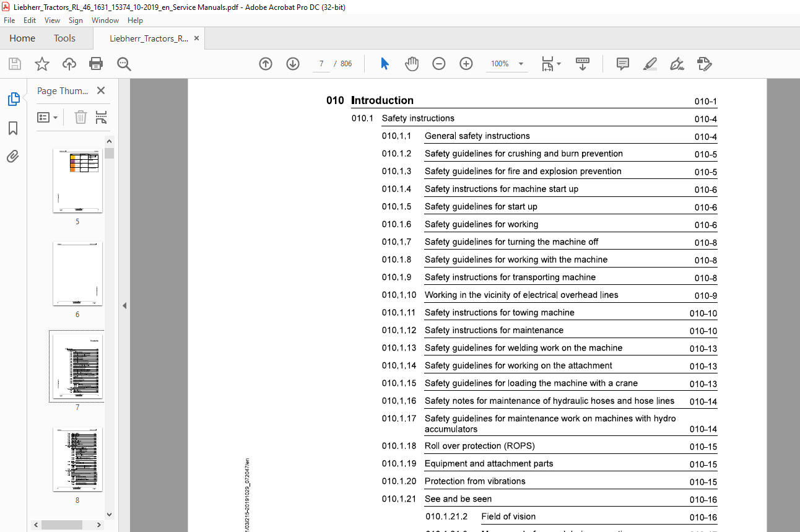The height and width of the screenshot is (532, 800).
Task: Select page 7 thumbnail
Action: click(x=77, y=367)
